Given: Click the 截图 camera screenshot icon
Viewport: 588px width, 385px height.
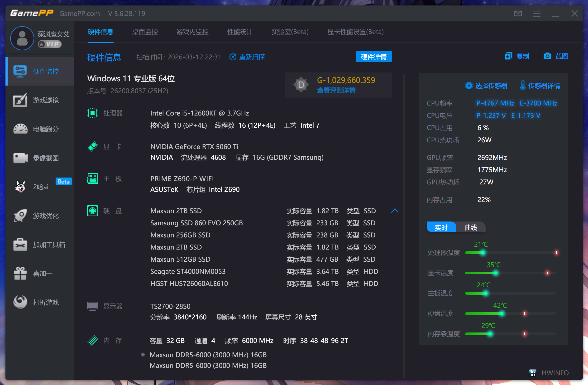Looking at the screenshot, I should pos(547,56).
